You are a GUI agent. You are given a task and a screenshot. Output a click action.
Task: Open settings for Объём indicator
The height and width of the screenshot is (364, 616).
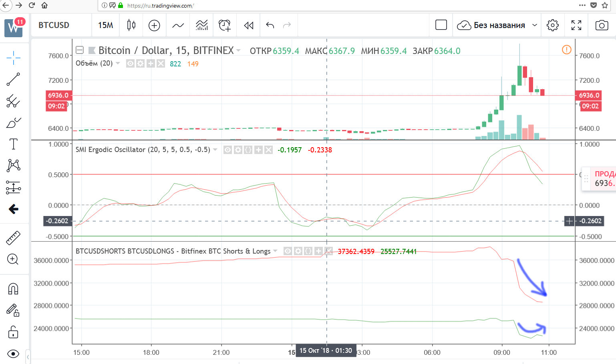point(140,64)
